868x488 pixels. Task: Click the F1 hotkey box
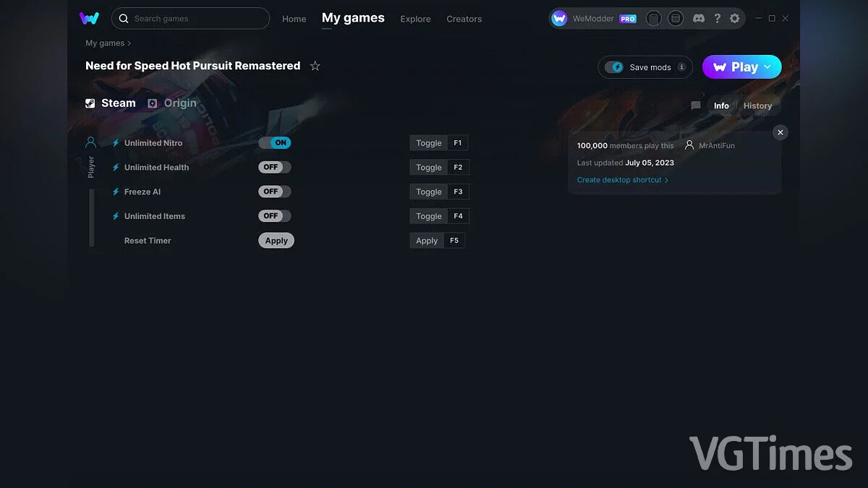(x=458, y=143)
